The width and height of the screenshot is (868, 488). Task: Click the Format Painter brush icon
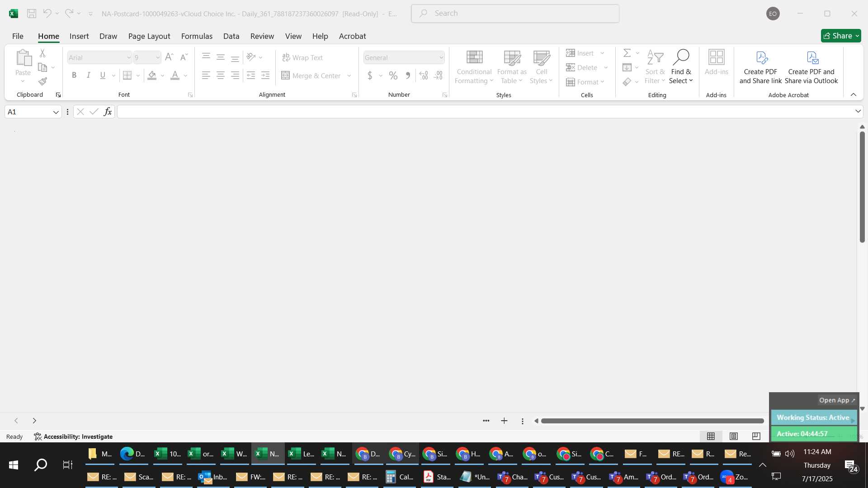(x=42, y=81)
